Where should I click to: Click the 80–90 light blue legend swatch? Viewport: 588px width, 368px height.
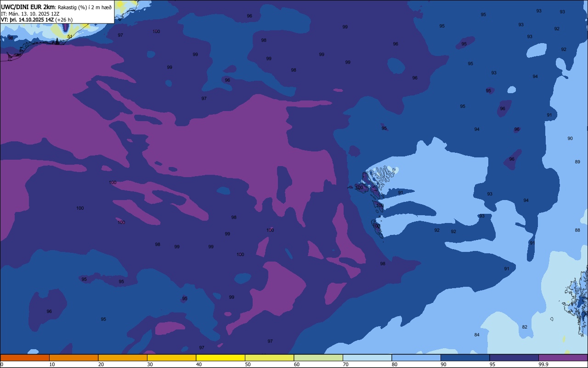coord(416,357)
